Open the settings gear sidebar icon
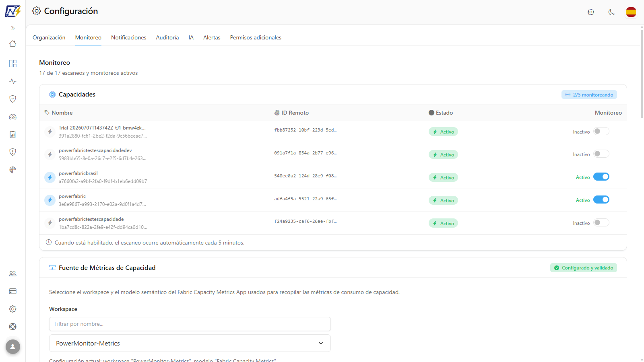Viewport: 644px width, 362px height. click(x=13, y=309)
